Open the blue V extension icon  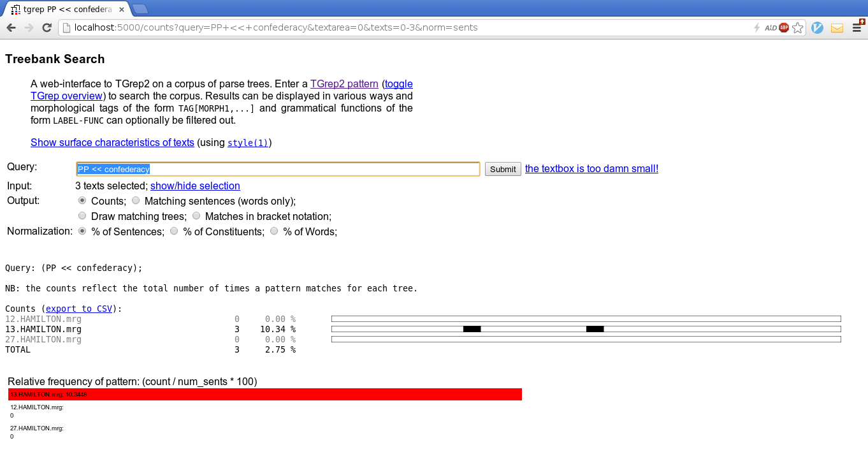[x=817, y=27]
